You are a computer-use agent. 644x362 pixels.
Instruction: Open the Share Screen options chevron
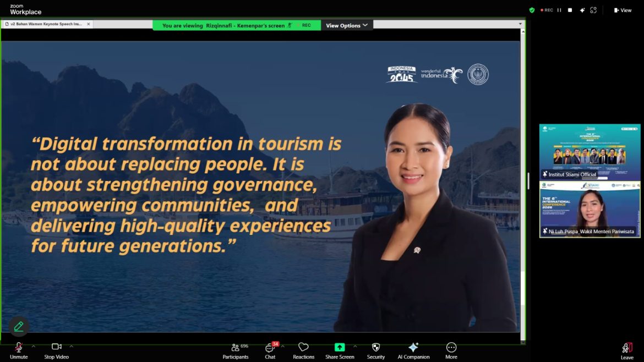point(355,347)
